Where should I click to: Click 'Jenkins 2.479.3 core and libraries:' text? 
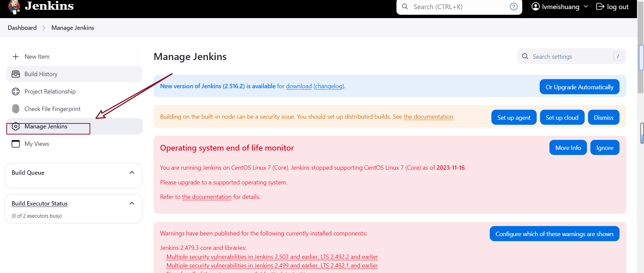coord(203,248)
